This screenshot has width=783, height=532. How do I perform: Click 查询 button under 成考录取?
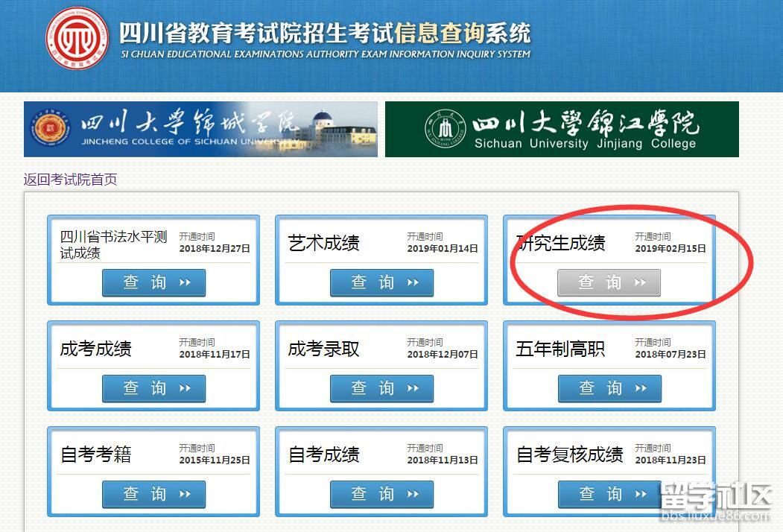[x=381, y=388]
